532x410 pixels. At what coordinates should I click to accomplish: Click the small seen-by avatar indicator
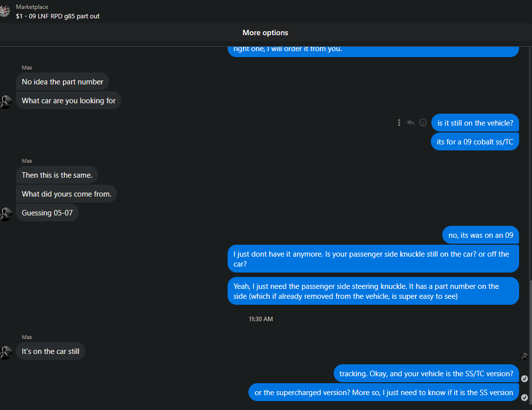point(525,356)
